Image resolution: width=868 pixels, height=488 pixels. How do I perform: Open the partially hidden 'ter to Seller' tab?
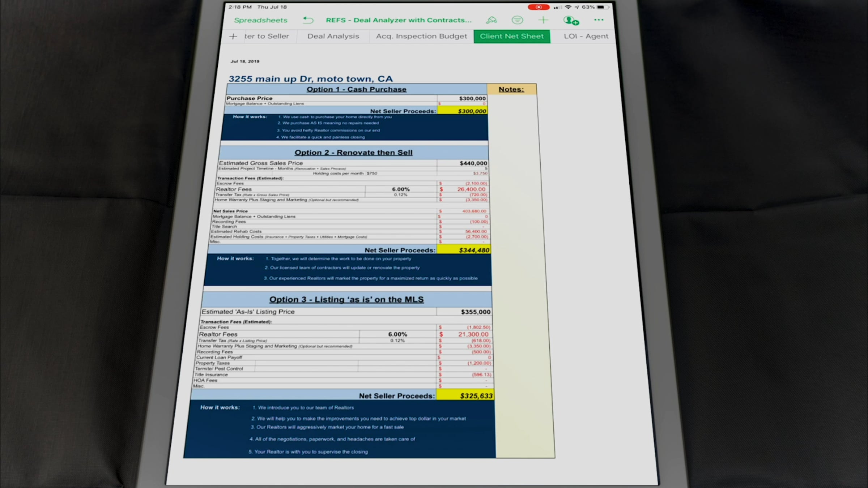[267, 36]
